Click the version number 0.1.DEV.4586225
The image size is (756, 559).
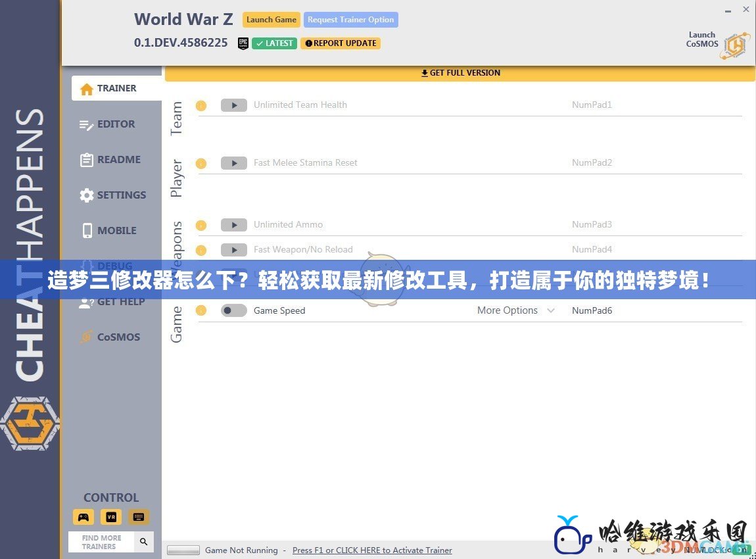coord(181,43)
